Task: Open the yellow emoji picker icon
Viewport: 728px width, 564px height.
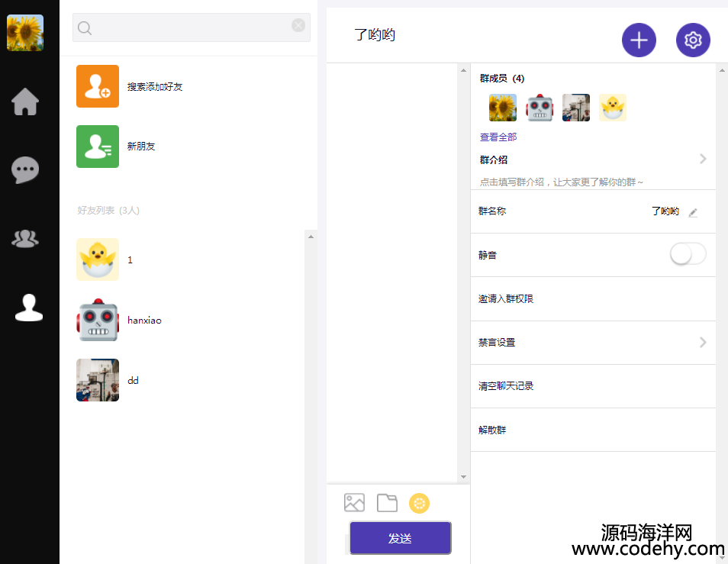Action: [x=419, y=503]
